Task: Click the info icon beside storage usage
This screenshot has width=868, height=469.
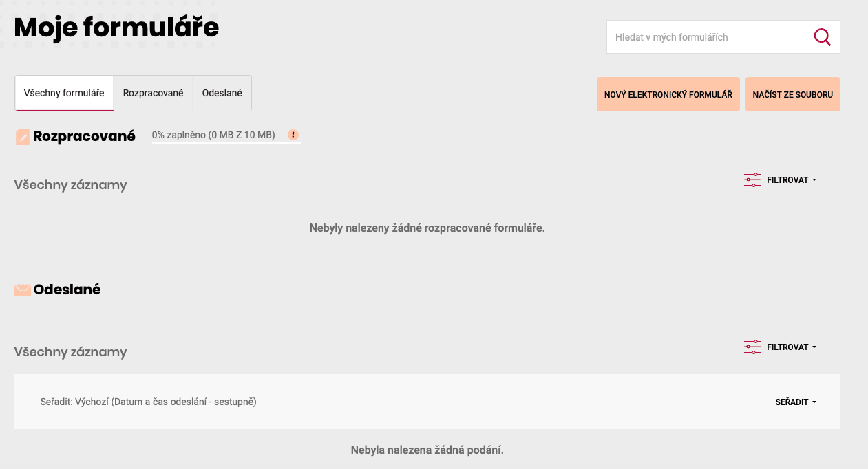Action: [x=293, y=135]
